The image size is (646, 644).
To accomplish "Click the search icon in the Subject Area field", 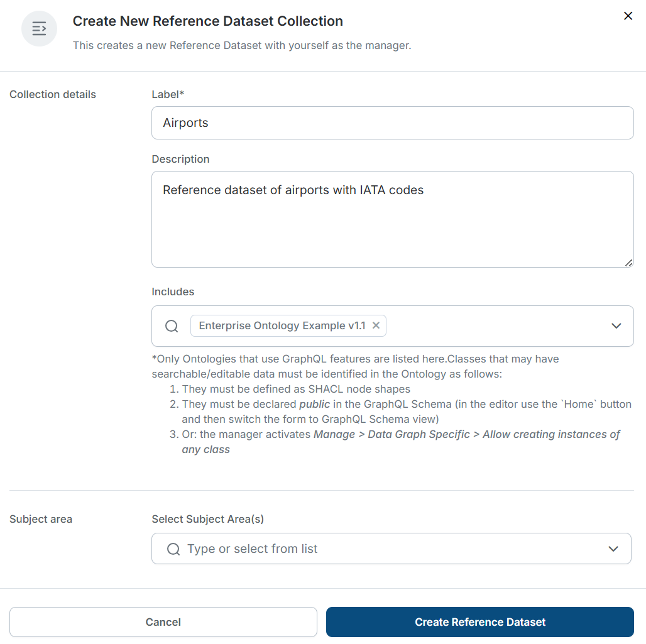I will (x=173, y=548).
